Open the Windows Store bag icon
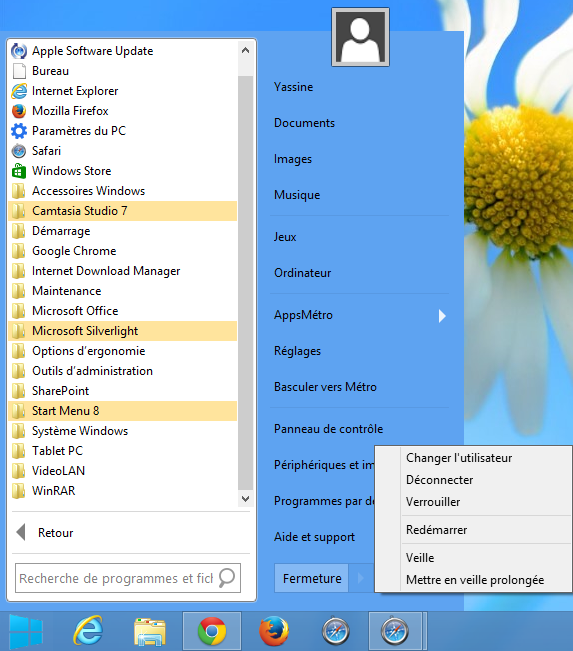The image size is (573, 651). click(x=19, y=171)
